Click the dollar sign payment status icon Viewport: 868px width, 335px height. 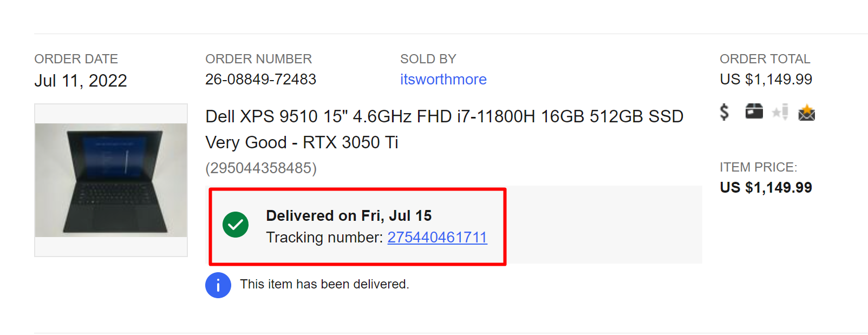point(724,112)
